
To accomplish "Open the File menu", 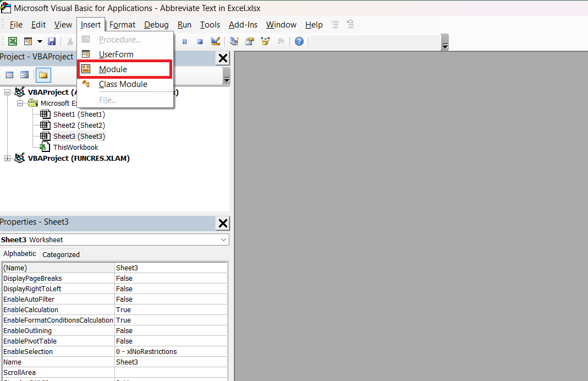I will click(16, 25).
